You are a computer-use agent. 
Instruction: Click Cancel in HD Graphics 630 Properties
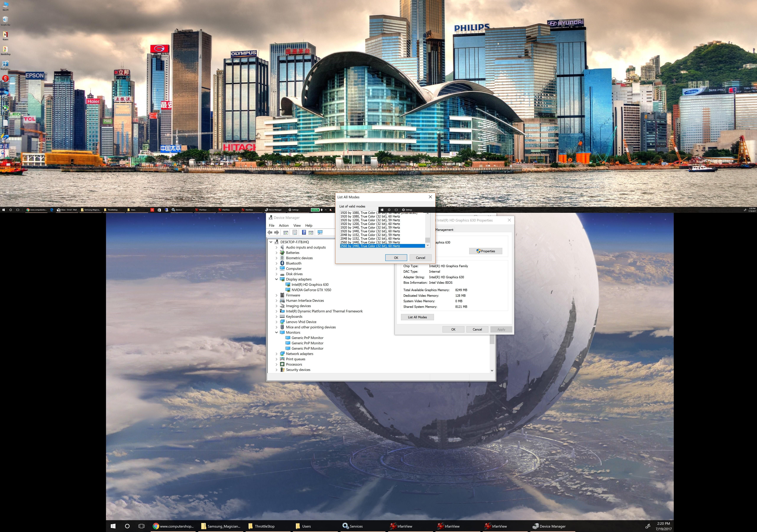[x=477, y=329]
